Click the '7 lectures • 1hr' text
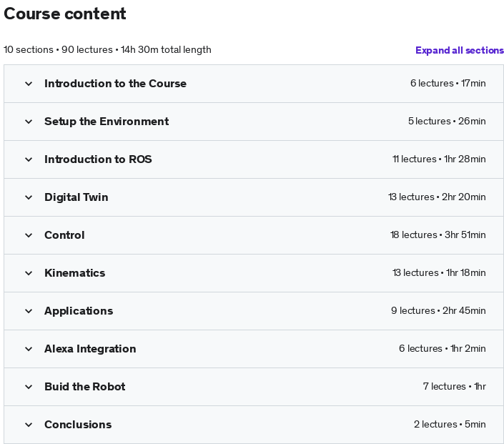Image resolution: width=504 pixels, height=444 pixels. click(x=455, y=387)
